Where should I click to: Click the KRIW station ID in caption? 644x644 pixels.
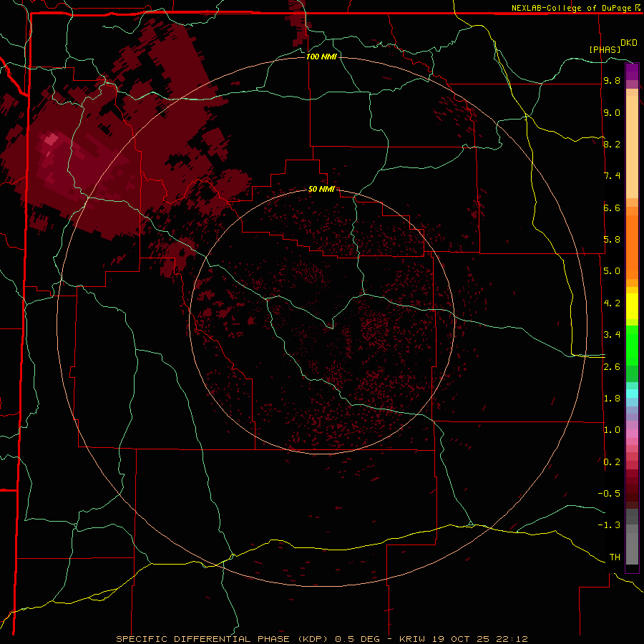[414, 639]
